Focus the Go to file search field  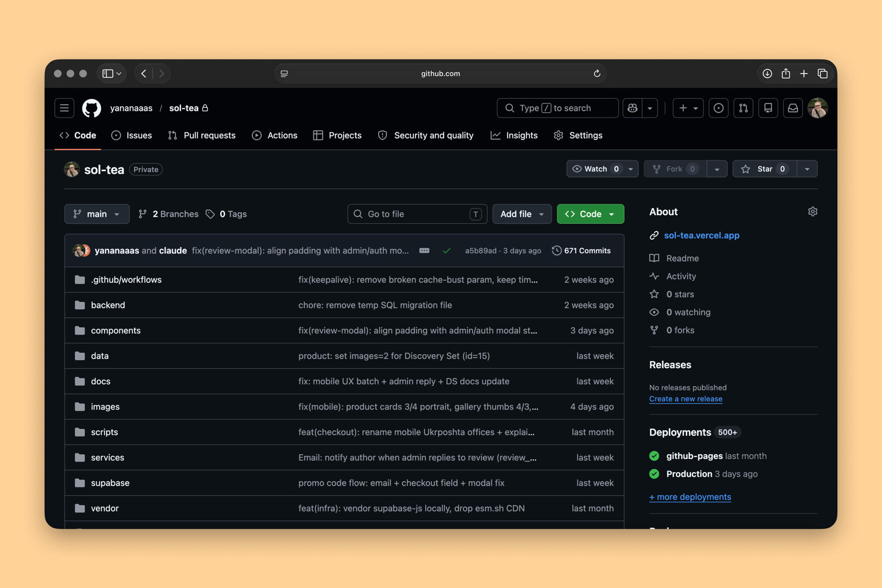click(x=417, y=214)
